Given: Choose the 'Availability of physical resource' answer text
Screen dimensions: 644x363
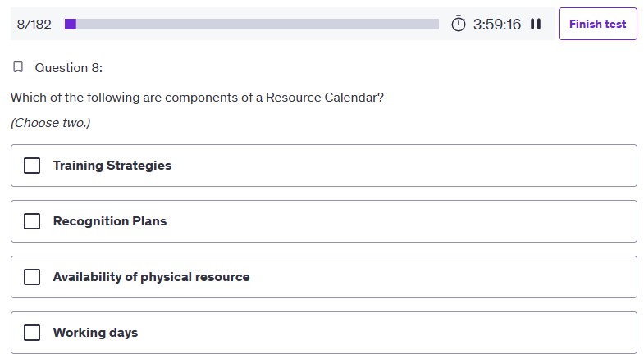Looking at the screenshot, I should pyautogui.click(x=151, y=277).
